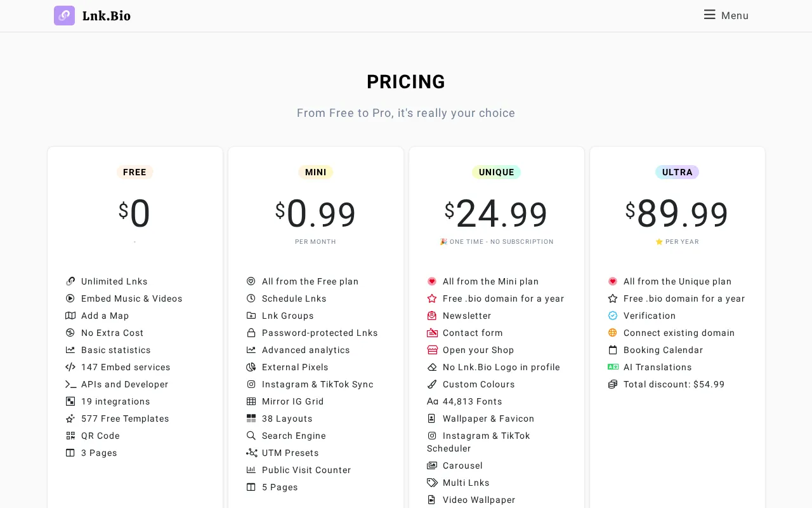Click '19 integrations' feature text
This screenshot has height=508, width=812.
[115, 401]
